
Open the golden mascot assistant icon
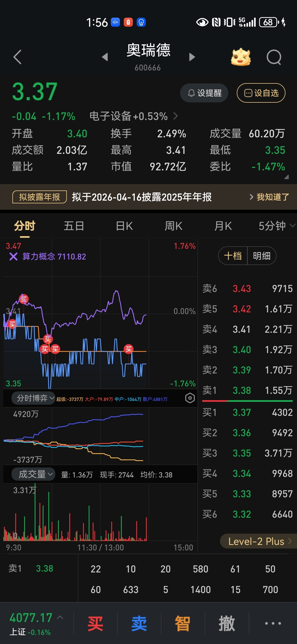click(241, 57)
